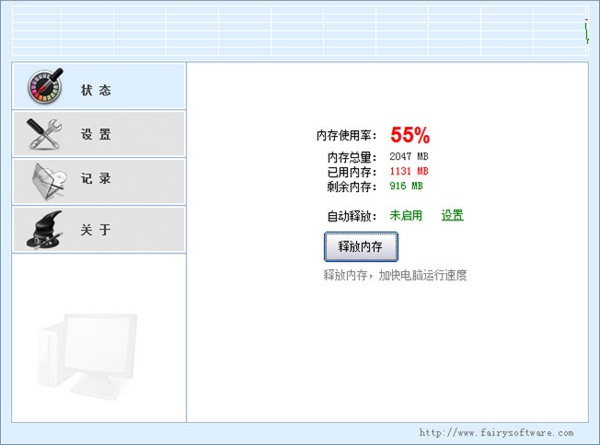Click the wrench and screwdriver icon for 设置

tap(44, 134)
